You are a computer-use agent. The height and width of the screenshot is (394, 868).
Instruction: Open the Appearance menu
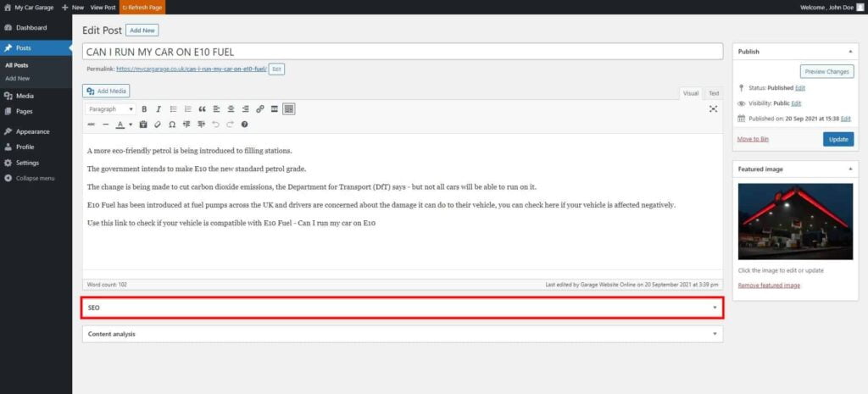(36, 131)
